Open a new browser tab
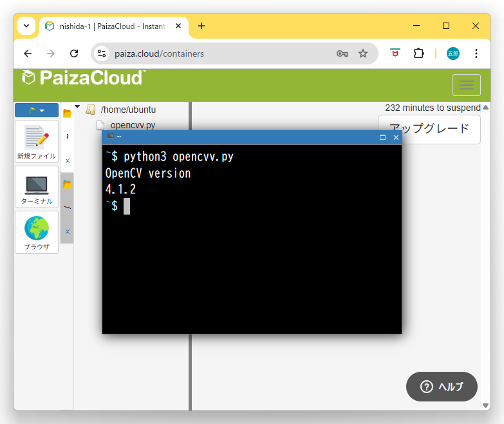 (201, 26)
